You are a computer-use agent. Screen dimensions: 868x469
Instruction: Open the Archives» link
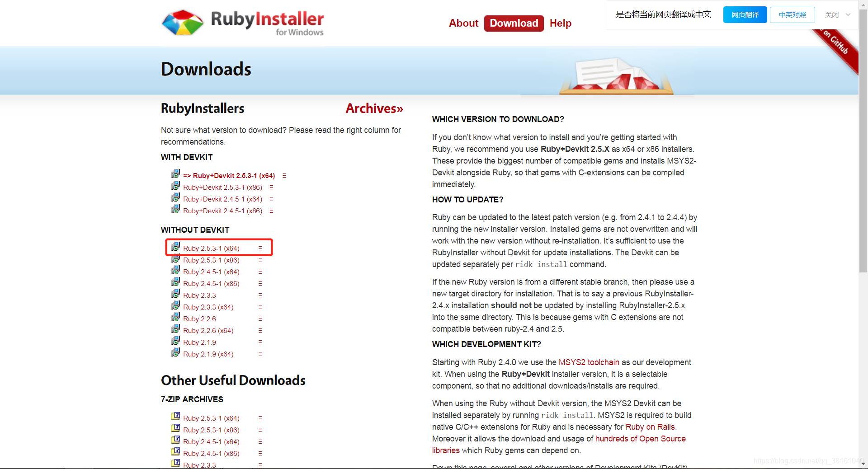(x=374, y=108)
